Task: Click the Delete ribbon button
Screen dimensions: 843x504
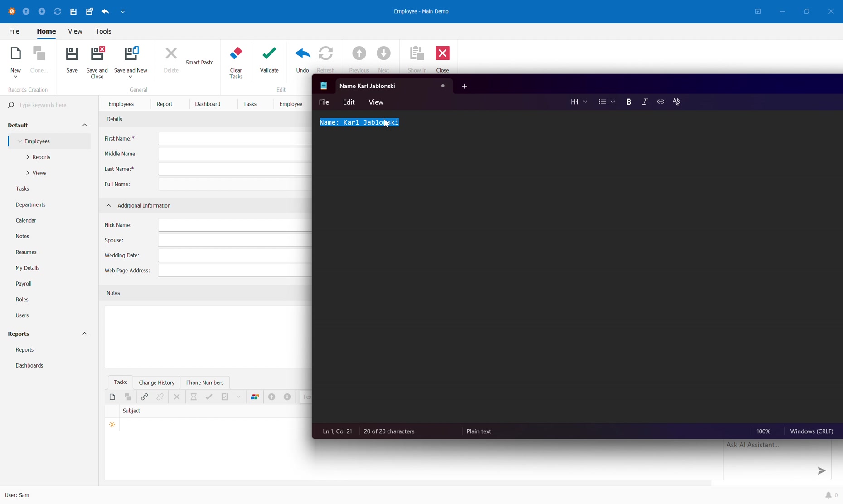Action: click(171, 59)
